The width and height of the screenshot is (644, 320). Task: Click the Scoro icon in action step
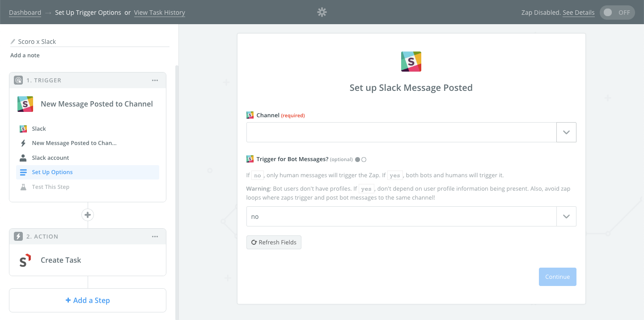click(x=25, y=260)
